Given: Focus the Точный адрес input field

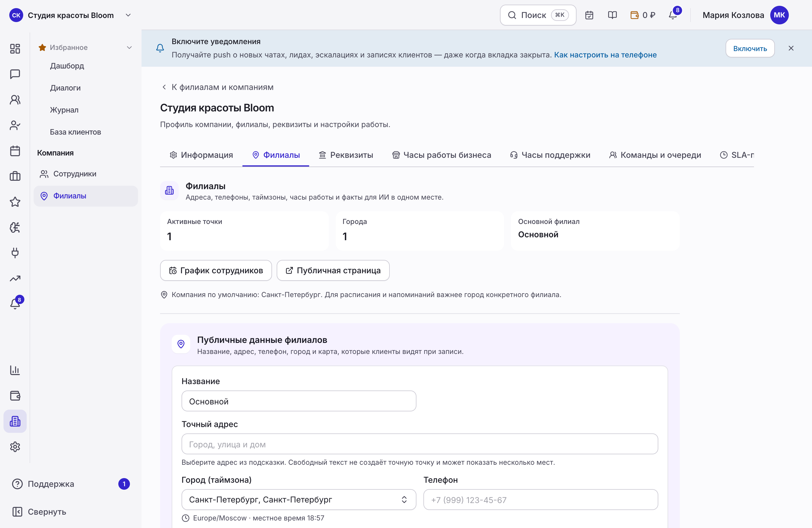Looking at the screenshot, I should [x=420, y=444].
